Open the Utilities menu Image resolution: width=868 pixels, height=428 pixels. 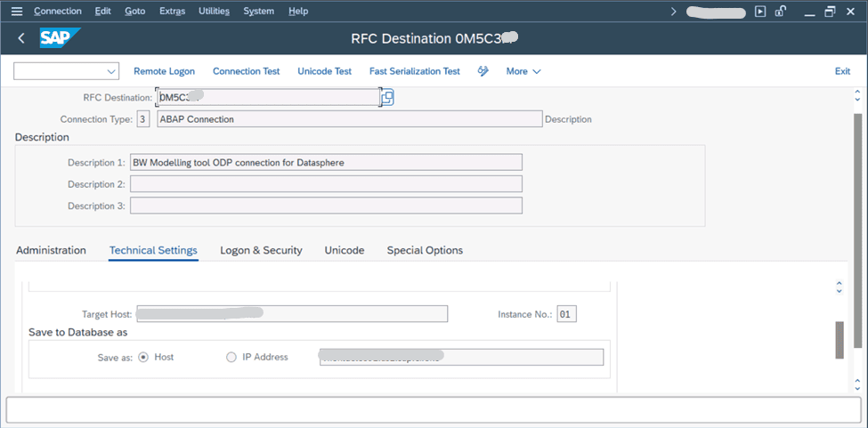point(215,11)
